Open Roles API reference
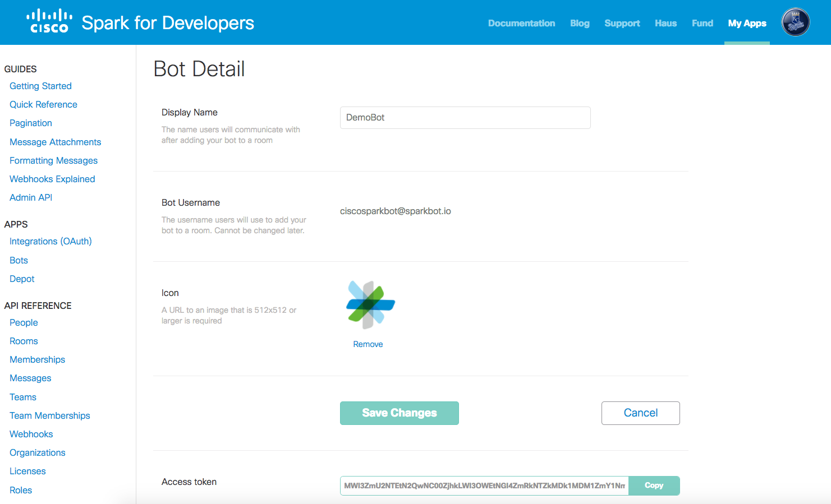 (x=21, y=490)
